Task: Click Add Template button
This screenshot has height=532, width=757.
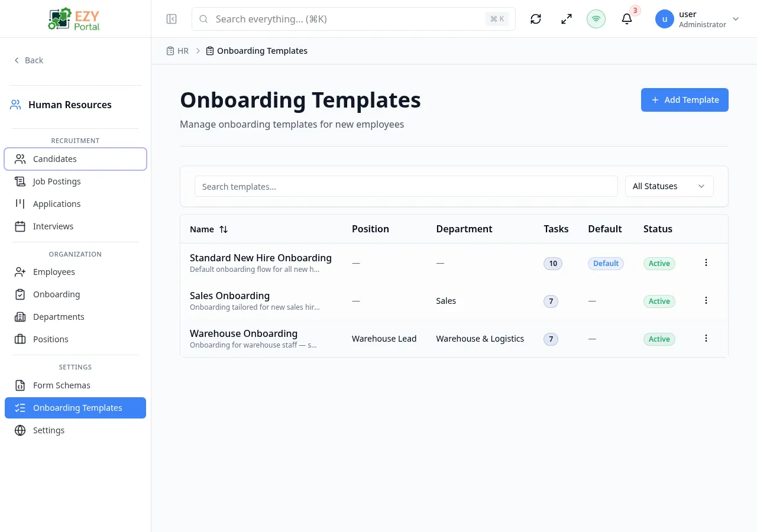Action: [x=685, y=100]
